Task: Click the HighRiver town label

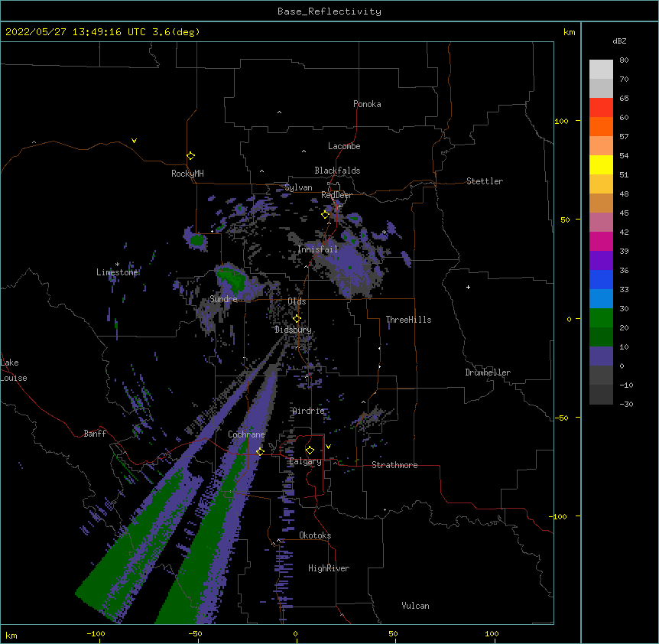Action: 329,568
